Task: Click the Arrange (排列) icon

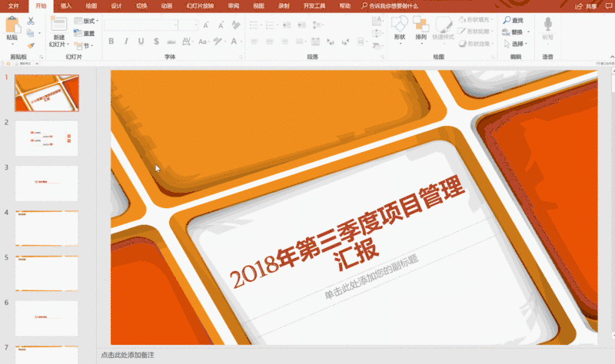Action: 421,26
